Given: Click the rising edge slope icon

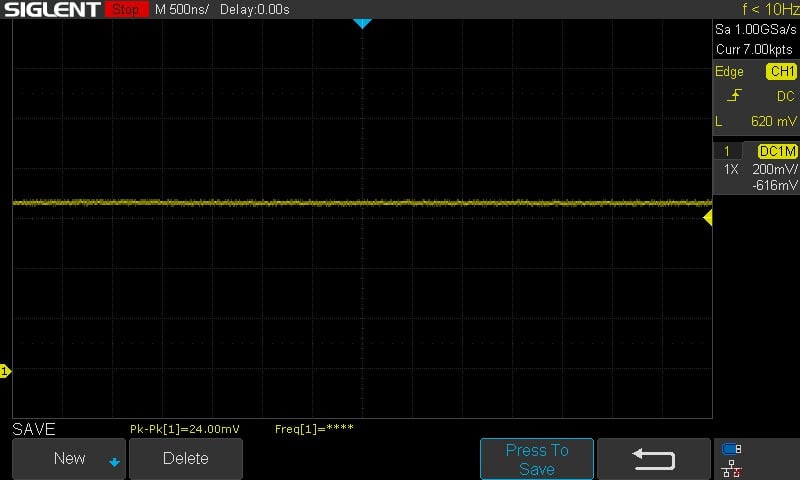Looking at the screenshot, I should pyautogui.click(x=734, y=95).
